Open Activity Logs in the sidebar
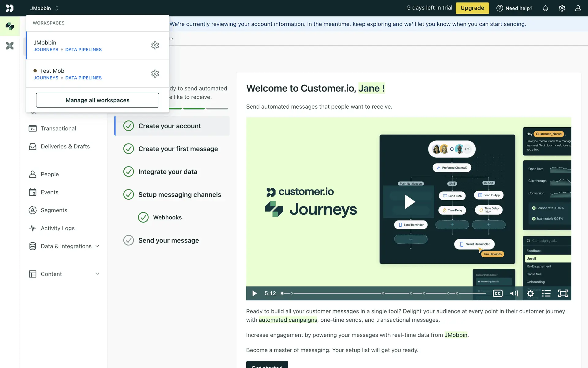The image size is (588, 368). point(58,228)
